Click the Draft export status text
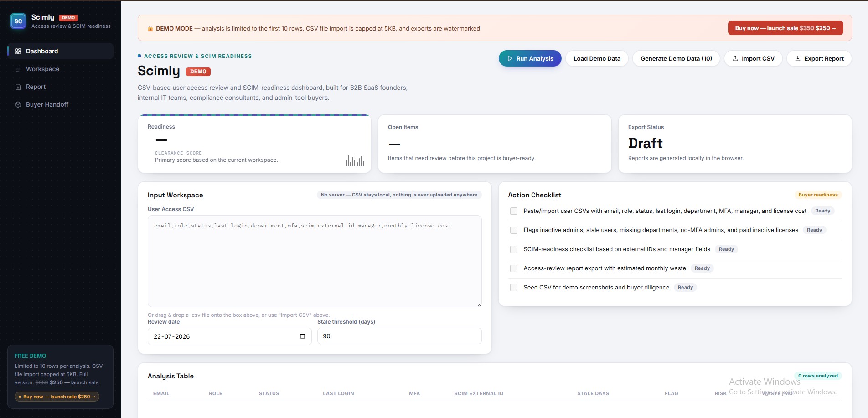 [645, 144]
